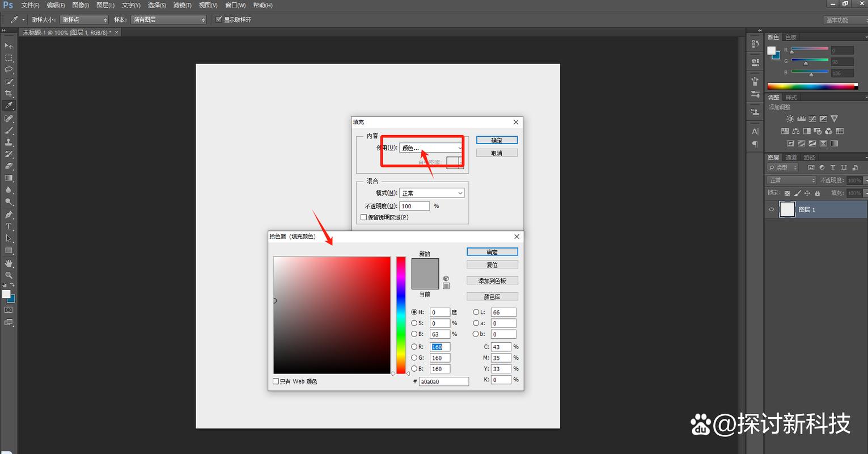Select the History Brush tool
Screen dimensions: 868x454
pyautogui.click(x=9, y=154)
